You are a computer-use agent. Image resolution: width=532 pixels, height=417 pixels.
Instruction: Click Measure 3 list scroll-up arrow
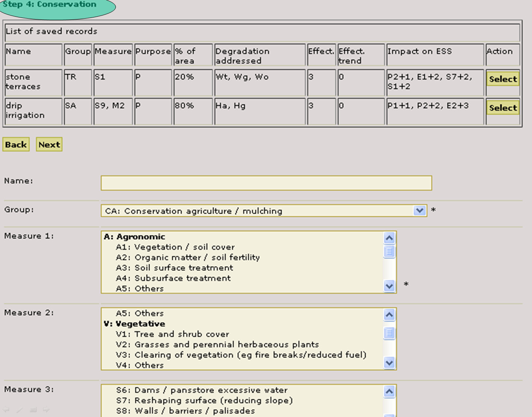pos(389,392)
